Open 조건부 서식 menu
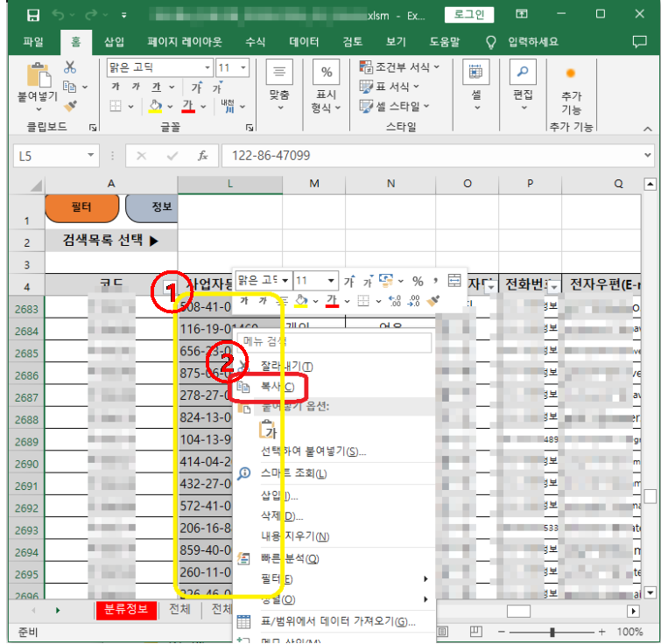 click(x=399, y=67)
